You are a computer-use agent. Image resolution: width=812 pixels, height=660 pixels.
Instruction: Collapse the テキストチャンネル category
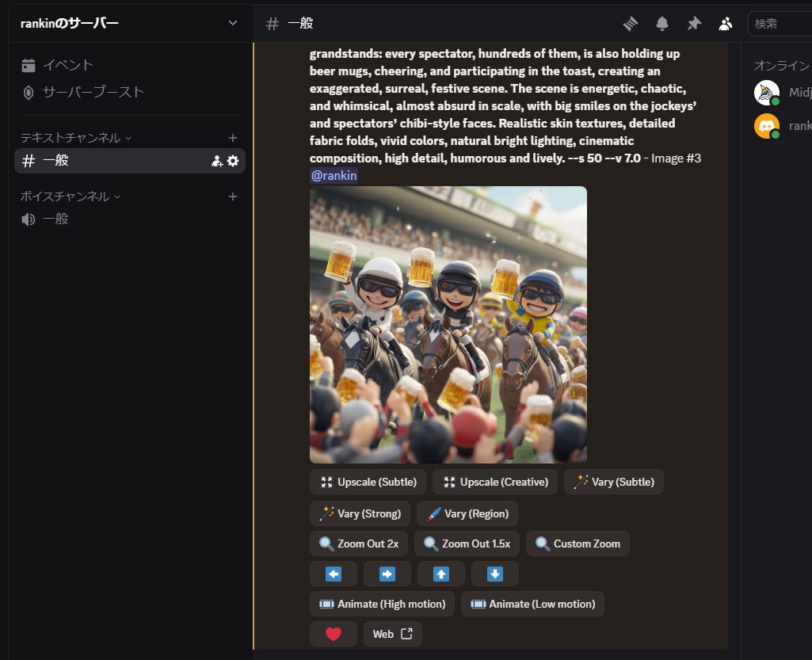point(76,138)
